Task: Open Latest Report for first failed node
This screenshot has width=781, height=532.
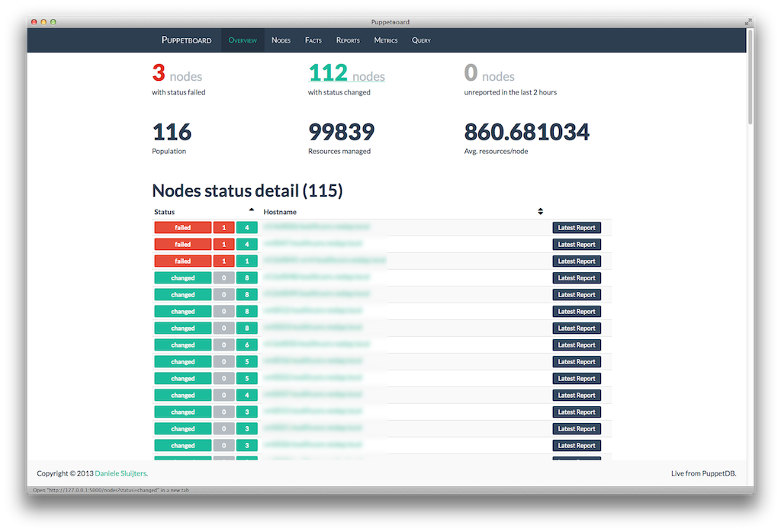Action: (576, 228)
